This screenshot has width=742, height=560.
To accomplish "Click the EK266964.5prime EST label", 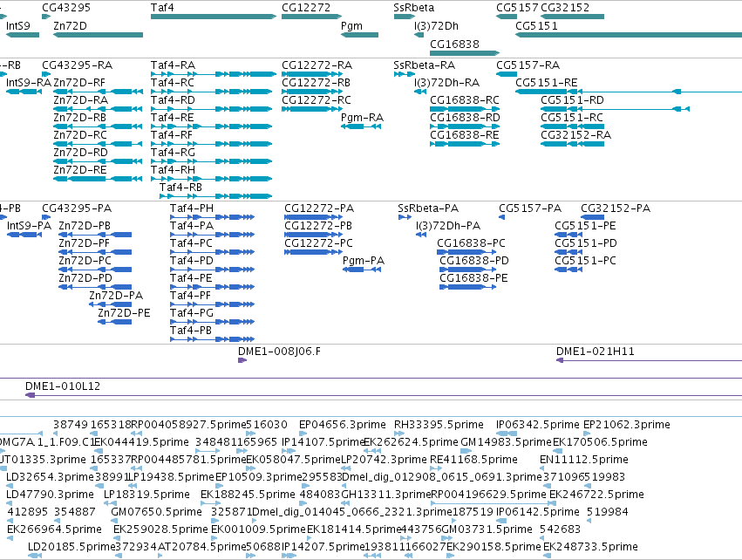I will click(54, 529).
